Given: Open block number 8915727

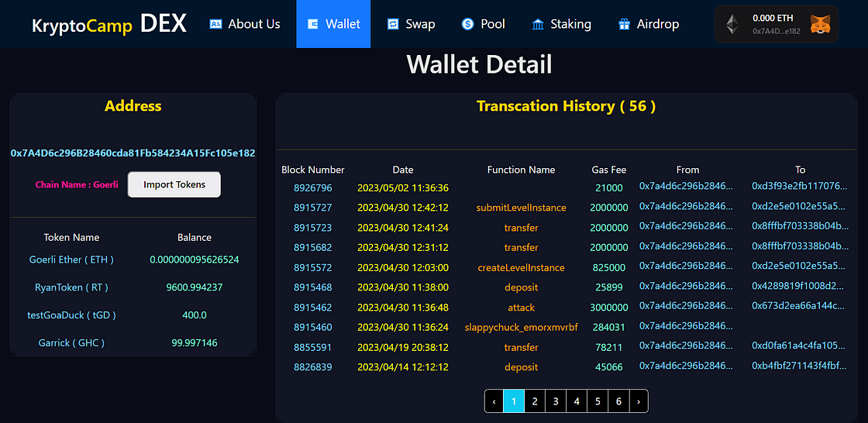Looking at the screenshot, I should tap(313, 208).
